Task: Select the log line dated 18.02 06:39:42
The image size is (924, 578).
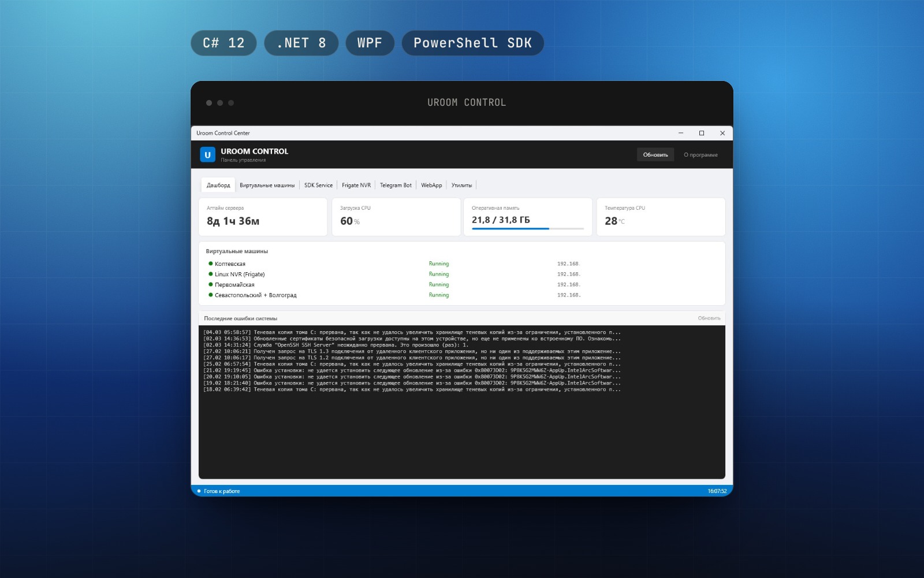Action: [x=412, y=390]
